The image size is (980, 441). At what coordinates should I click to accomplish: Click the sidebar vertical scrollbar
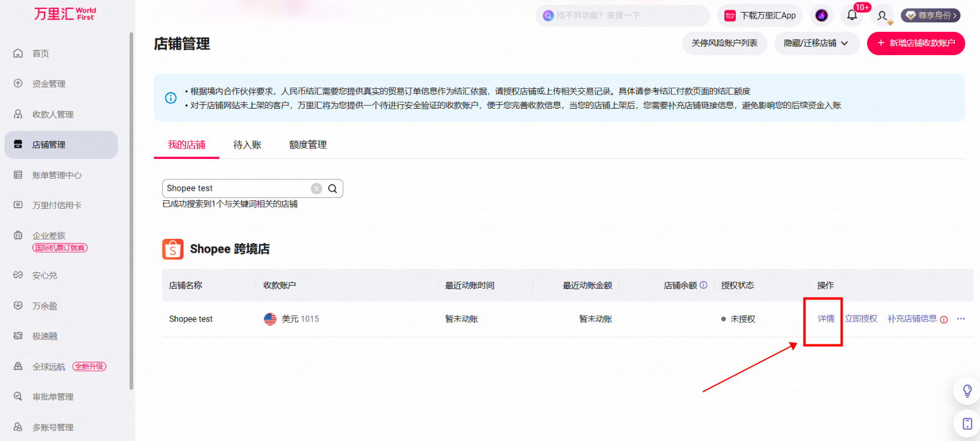coord(131,210)
